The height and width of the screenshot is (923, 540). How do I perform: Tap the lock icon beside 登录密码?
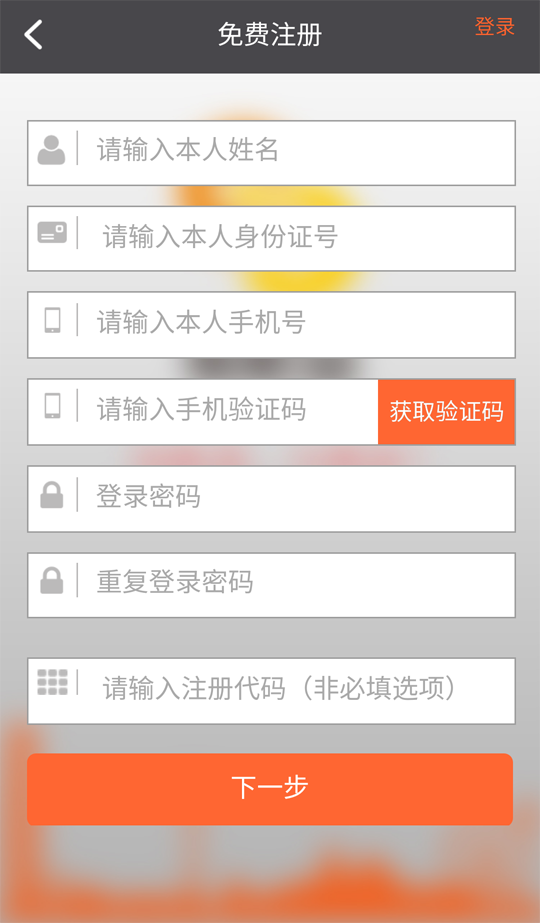tap(52, 495)
